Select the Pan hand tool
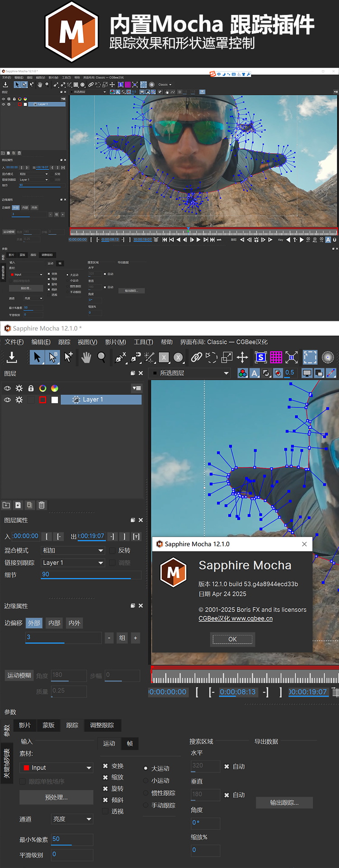Screen dimensions: 339x868 click(86, 358)
